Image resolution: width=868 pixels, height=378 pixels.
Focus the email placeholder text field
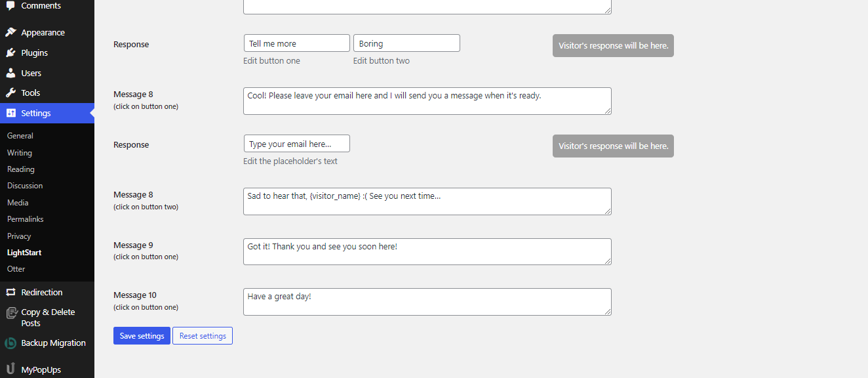click(296, 144)
